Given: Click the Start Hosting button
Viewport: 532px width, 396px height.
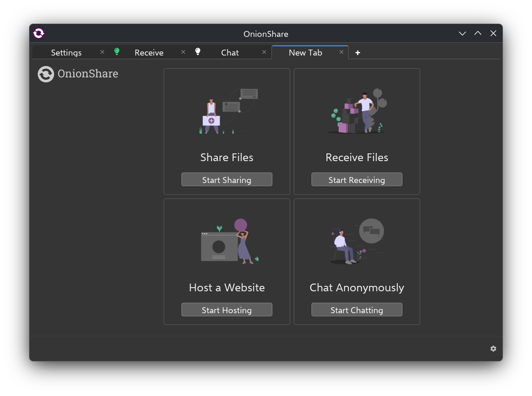Looking at the screenshot, I should [226, 310].
